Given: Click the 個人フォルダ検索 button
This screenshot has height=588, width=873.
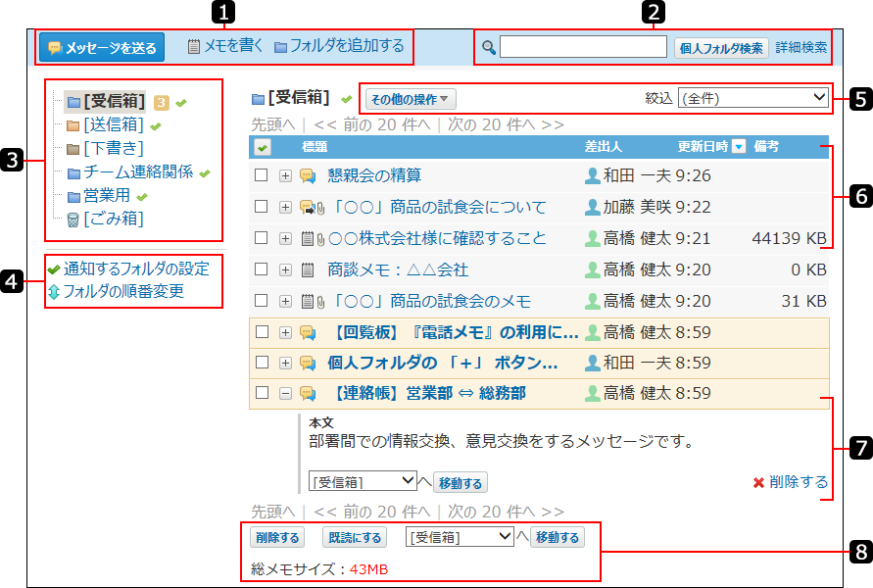Looking at the screenshot, I should [721, 48].
